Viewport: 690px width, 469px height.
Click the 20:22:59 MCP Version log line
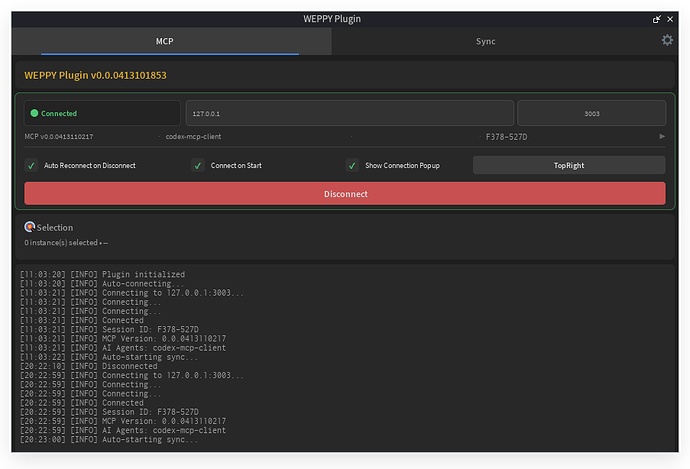(123, 421)
